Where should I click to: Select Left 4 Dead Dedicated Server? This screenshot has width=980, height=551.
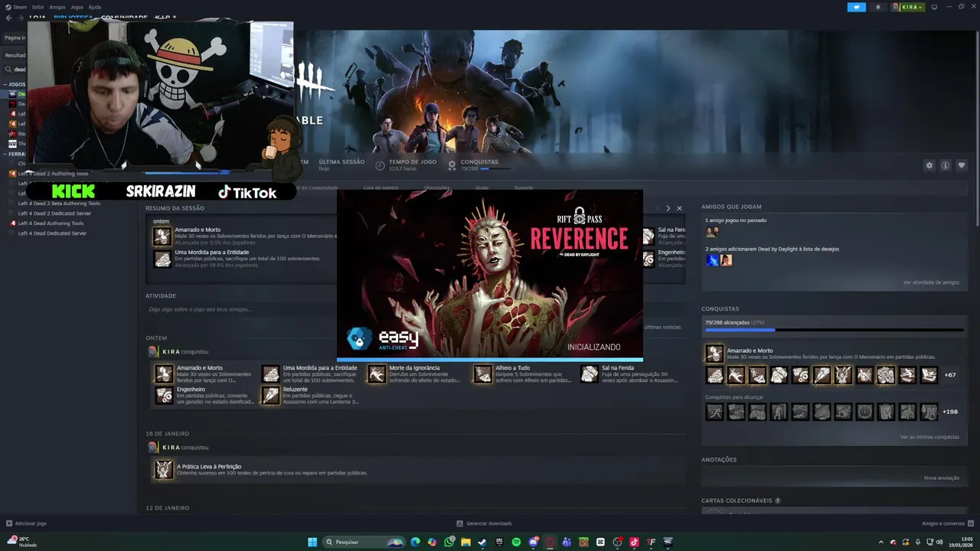point(52,233)
